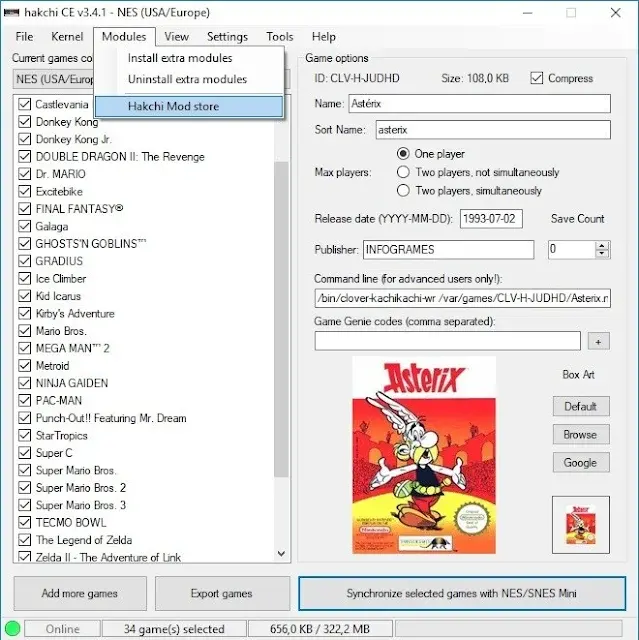The height and width of the screenshot is (640, 639).
Task: Choose Install extra modules from menu
Action: point(180,58)
